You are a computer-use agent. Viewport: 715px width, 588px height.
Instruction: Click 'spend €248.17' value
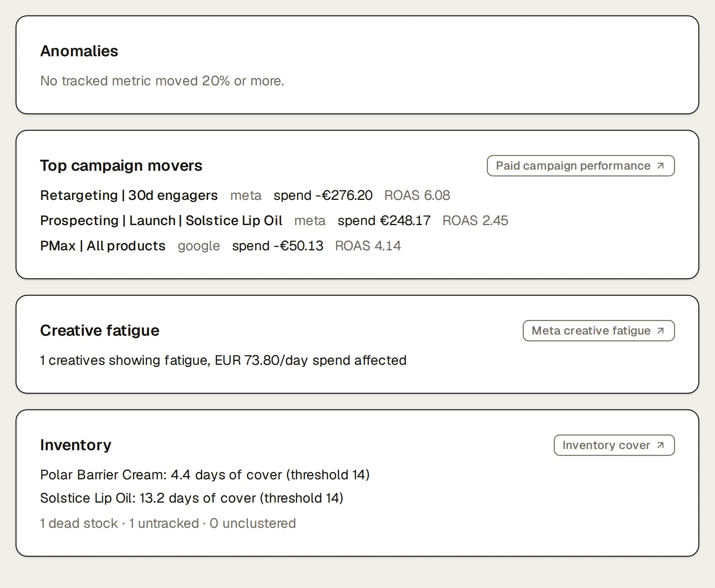point(384,220)
